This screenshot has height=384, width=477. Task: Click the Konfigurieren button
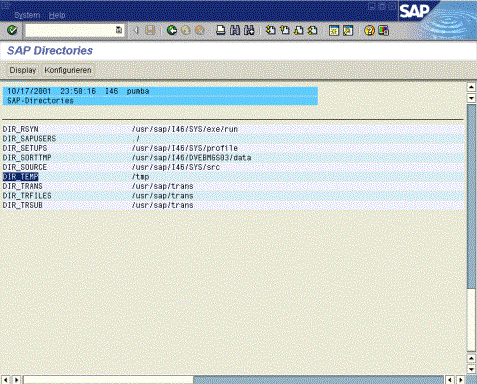[x=68, y=70]
